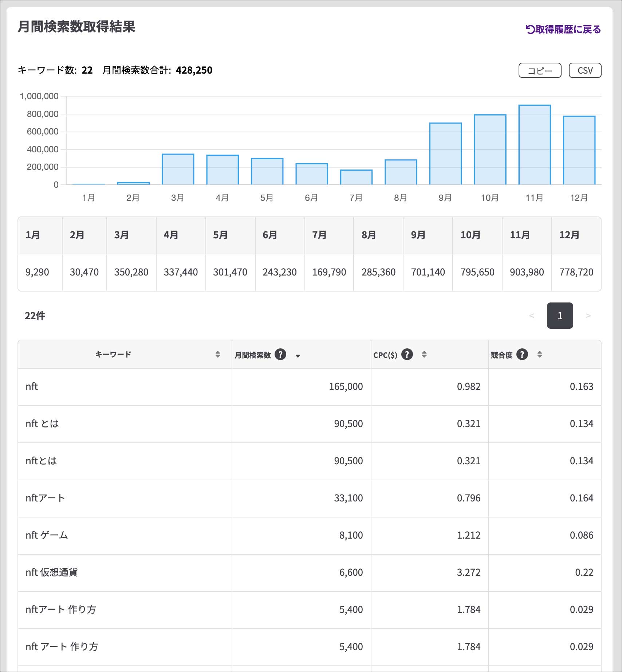
Task: Toggle 月間検索数 descending sort arrow
Action: [298, 356]
